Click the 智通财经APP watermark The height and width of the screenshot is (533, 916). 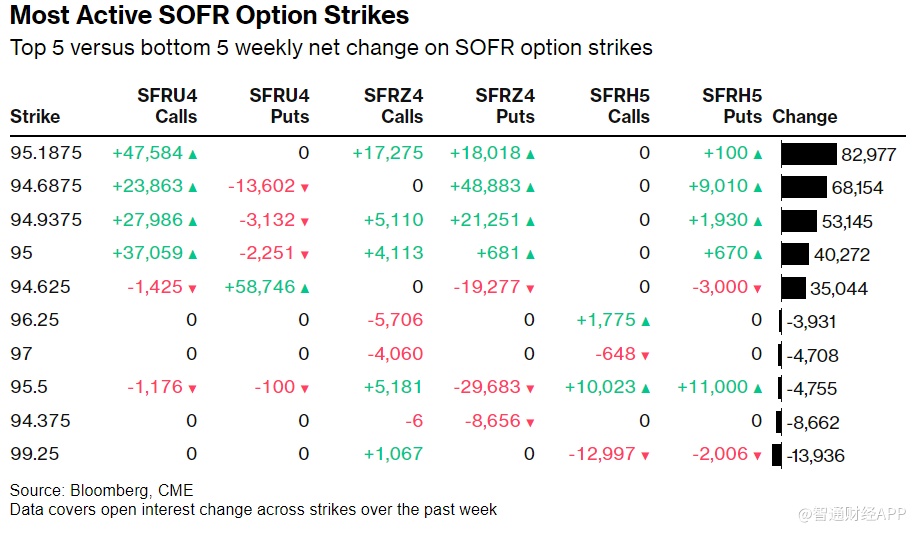pyautogui.click(x=851, y=514)
